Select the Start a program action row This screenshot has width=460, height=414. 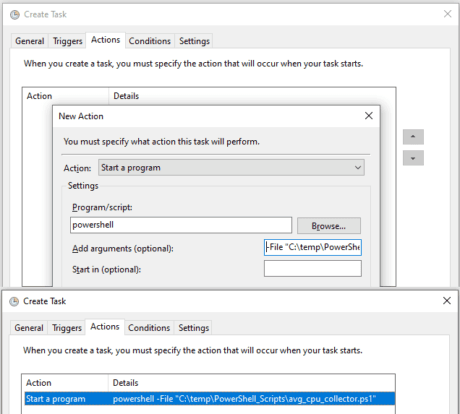[210, 399]
